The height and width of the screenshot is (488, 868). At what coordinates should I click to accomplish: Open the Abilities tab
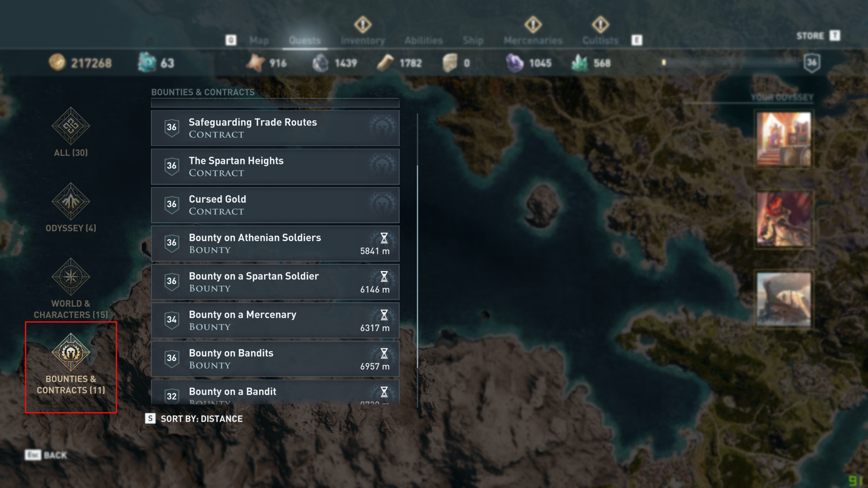pyautogui.click(x=424, y=41)
